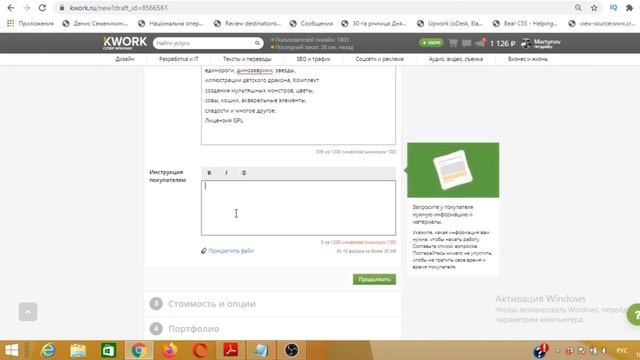Open the Store app in taskbar
Viewport: 640px width, 360px height.
[108, 350]
